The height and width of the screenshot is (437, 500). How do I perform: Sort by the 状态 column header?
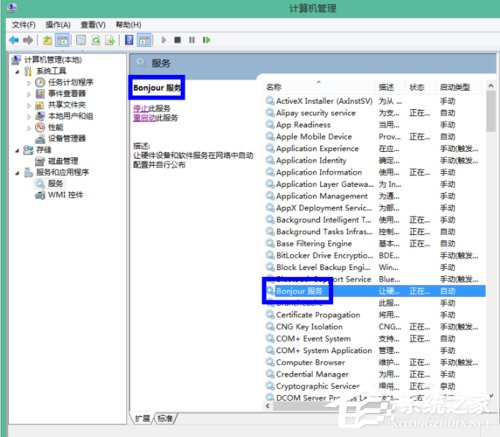pyautogui.click(x=417, y=87)
